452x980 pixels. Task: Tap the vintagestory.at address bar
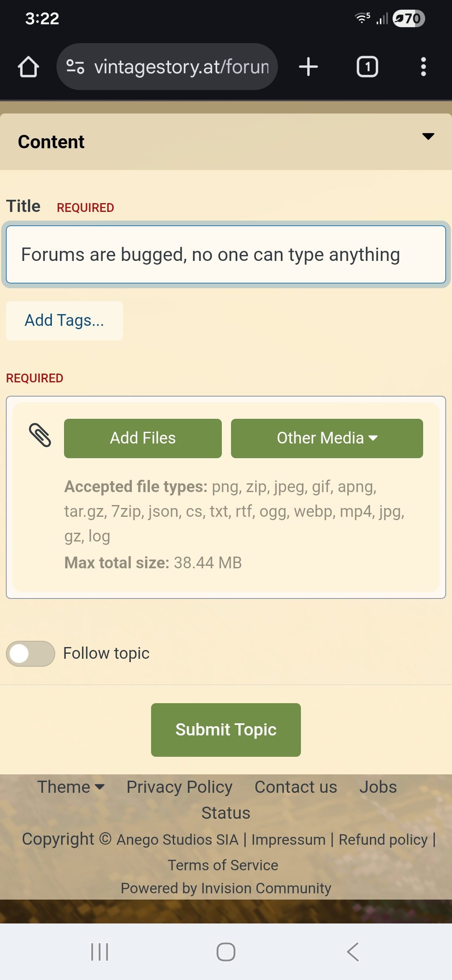181,67
